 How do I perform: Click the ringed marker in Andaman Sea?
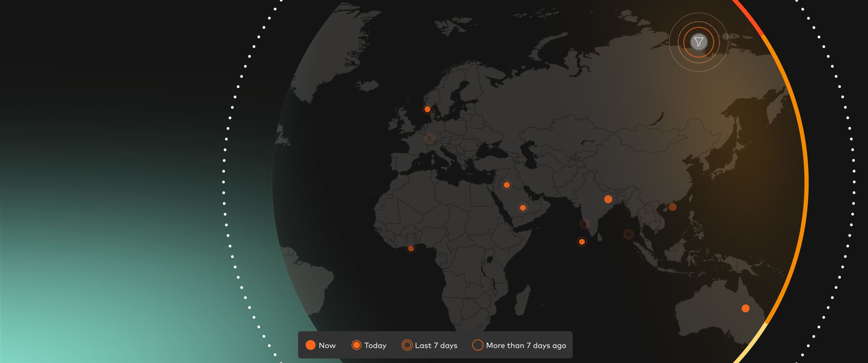tap(629, 234)
